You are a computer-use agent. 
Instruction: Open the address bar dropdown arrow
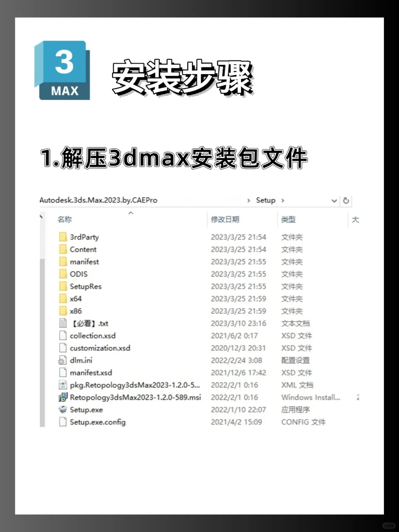coord(334,201)
